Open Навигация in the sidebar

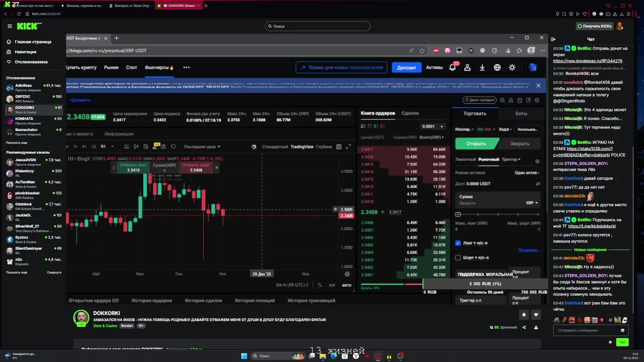coord(22,52)
